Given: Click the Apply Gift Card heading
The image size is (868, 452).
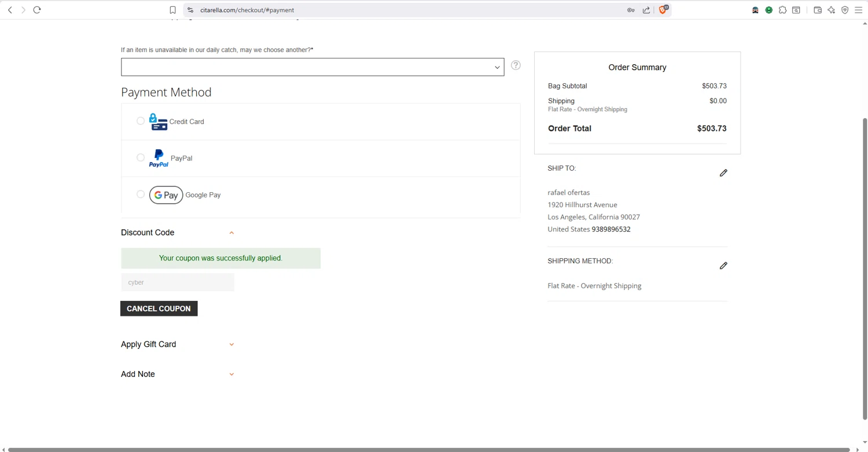Looking at the screenshot, I should 148,344.
